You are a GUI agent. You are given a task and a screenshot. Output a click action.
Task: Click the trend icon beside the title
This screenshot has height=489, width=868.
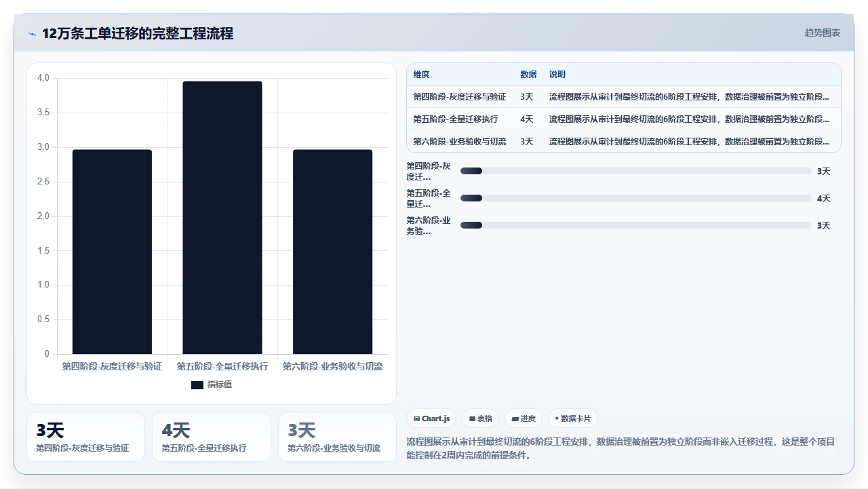(x=32, y=34)
